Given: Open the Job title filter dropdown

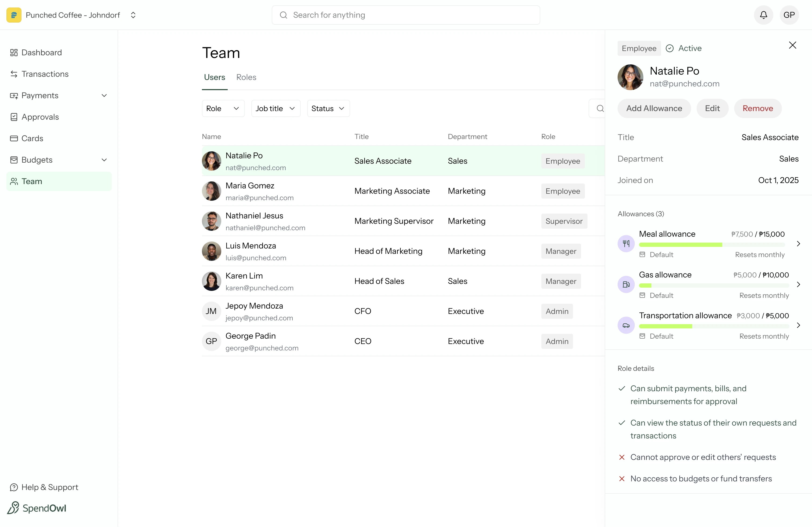Looking at the screenshot, I should (275, 108).
